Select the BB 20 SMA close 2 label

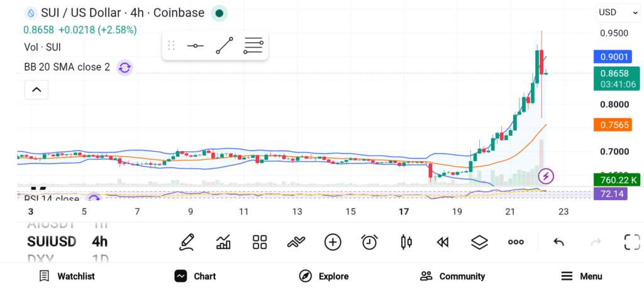67,67
